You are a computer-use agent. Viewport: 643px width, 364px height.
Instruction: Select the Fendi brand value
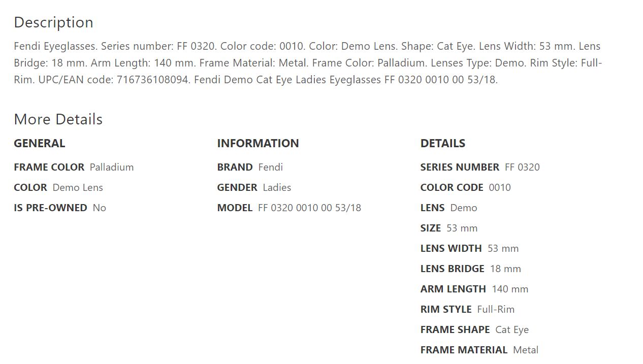[270, 167]
